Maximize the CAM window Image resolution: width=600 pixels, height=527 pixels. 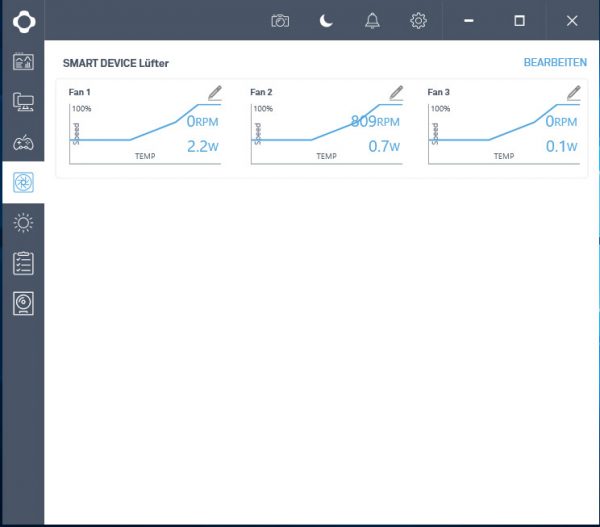point(519,21)
